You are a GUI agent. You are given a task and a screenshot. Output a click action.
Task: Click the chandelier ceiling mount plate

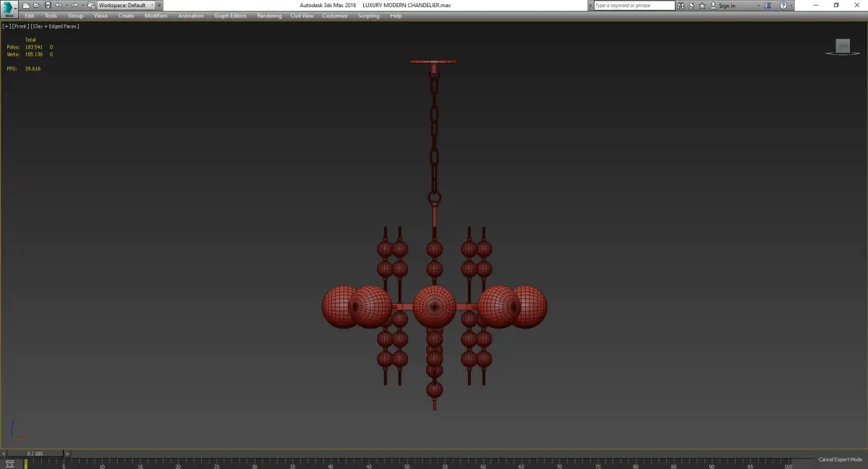click(x=433, y=62)
